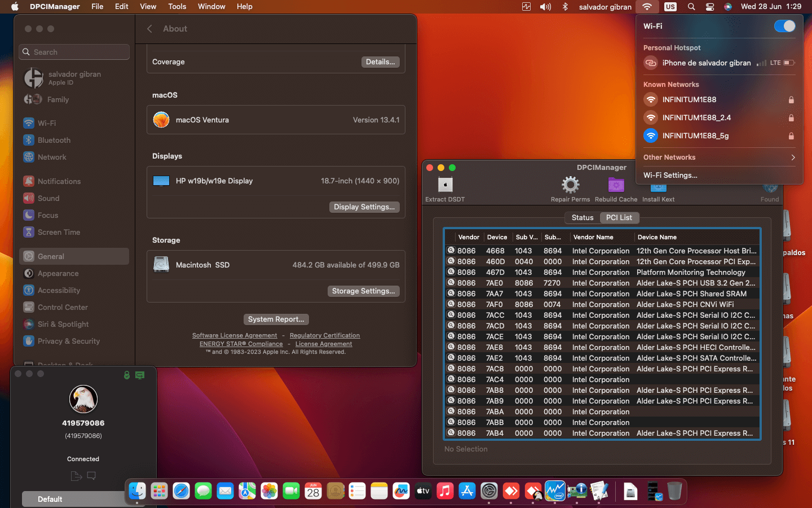Open the File menu

point(98,7)
